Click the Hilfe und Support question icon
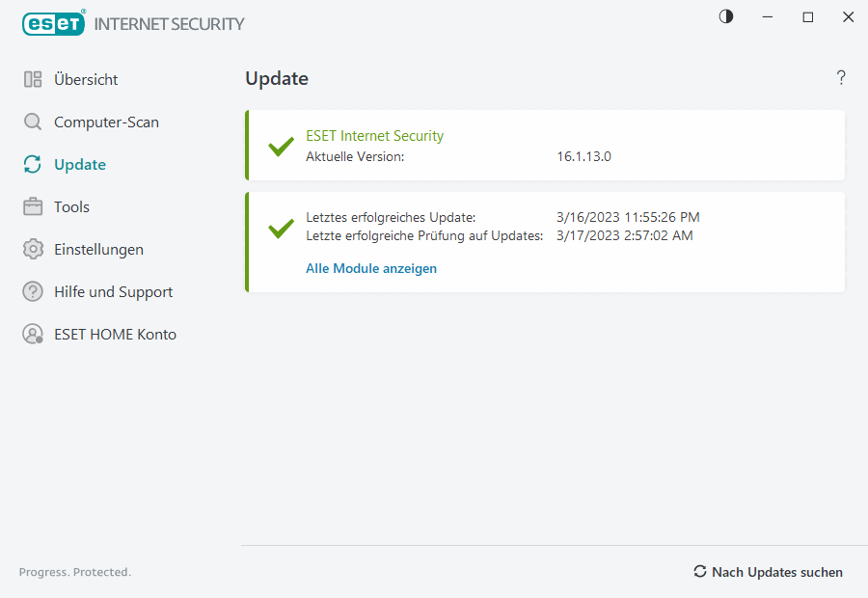The width and height of the screenshot is (868, 598). (33, 292)
